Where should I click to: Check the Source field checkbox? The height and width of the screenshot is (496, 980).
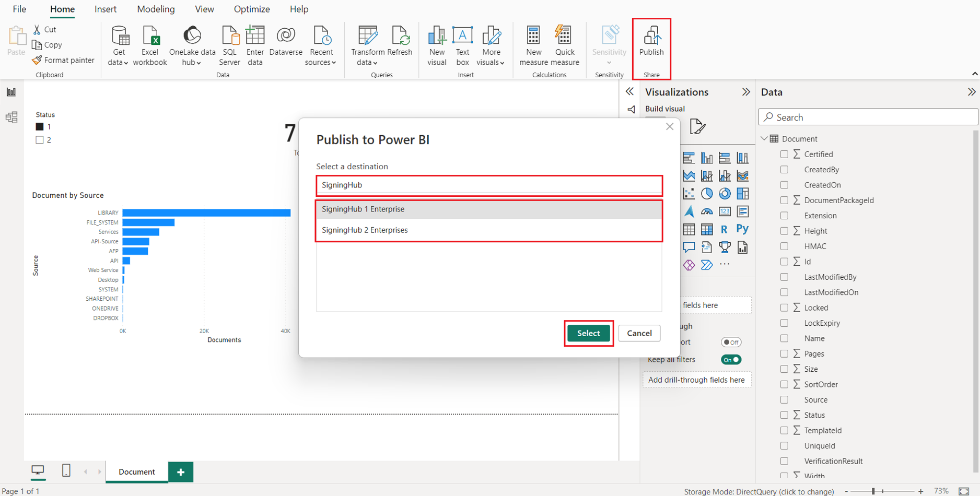click(784, 400)
